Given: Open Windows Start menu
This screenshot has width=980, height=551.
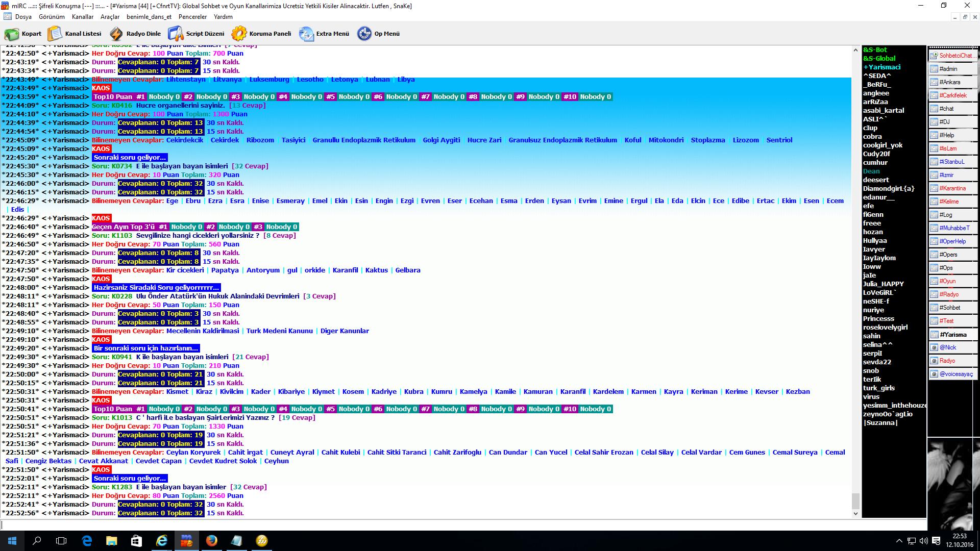Looking at the screenshot, I should pyautogui.click(x=12, y=541).
